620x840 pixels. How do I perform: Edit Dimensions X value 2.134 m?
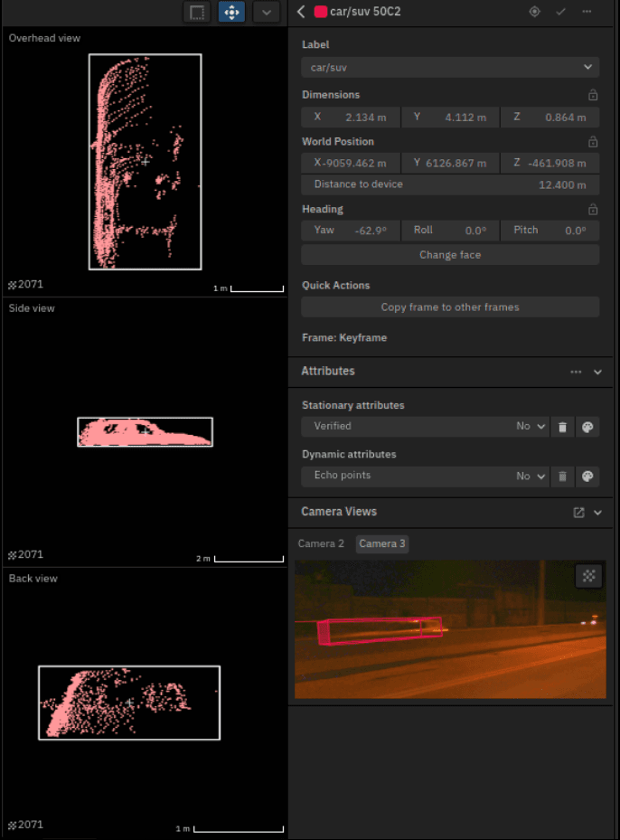351,117
